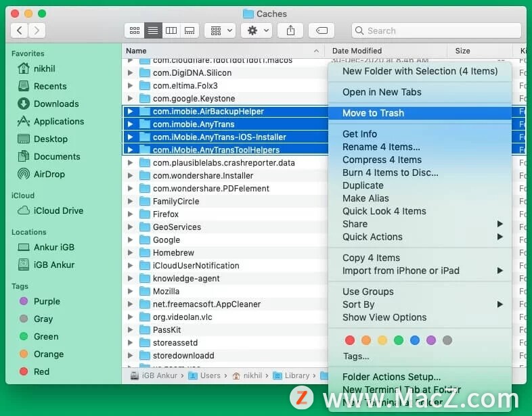Choose Rename 4 Items…
Screen dimensions: 532x416
tap(420, 147)
